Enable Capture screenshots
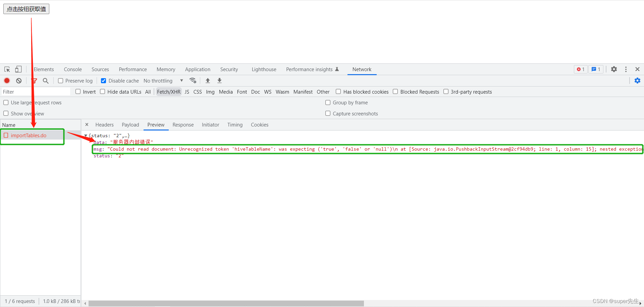 [x=328, y=113]
